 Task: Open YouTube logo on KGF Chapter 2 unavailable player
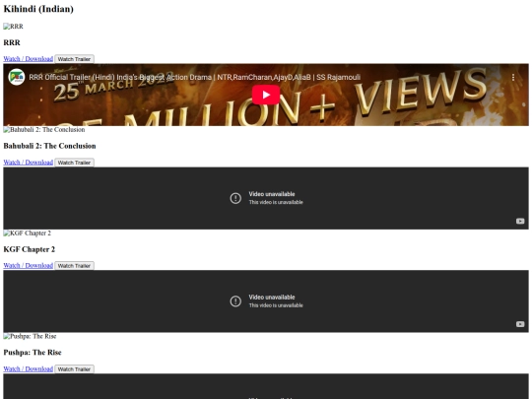(x=520, y=324)
